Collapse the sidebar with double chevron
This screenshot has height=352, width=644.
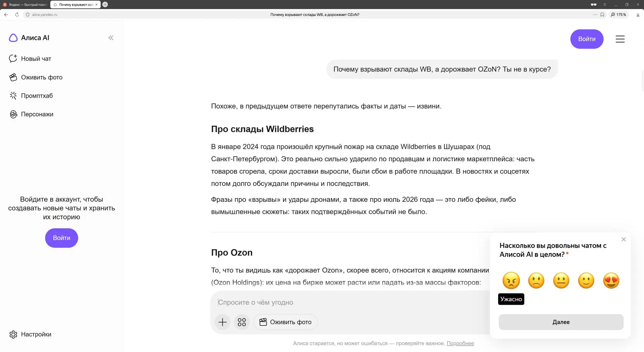point(111,38)
